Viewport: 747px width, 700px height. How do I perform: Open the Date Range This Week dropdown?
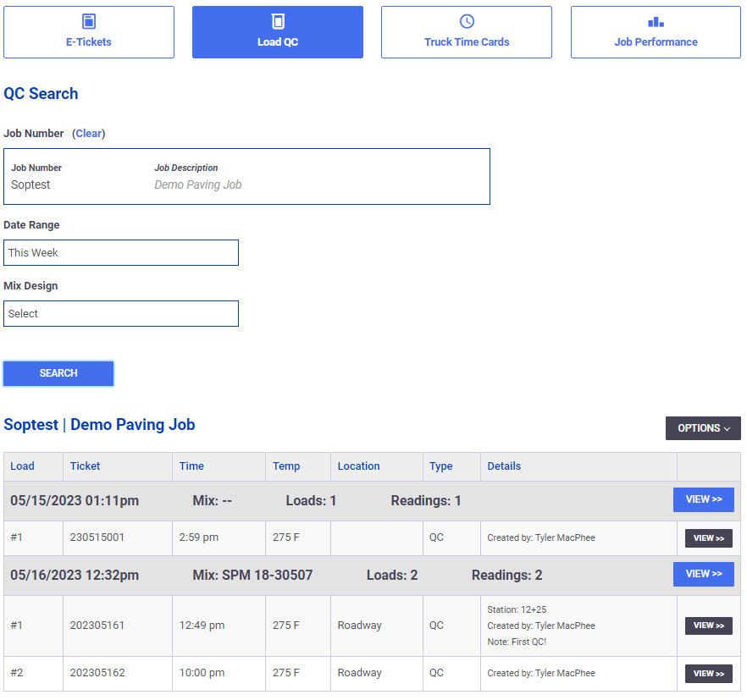pyautogui.click(x=121, y=252)
